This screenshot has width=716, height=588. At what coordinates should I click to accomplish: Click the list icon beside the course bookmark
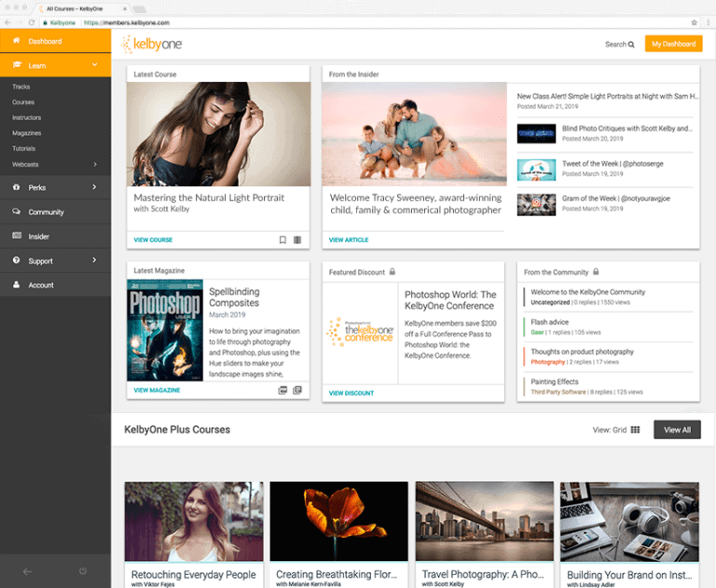click(297, 239)
